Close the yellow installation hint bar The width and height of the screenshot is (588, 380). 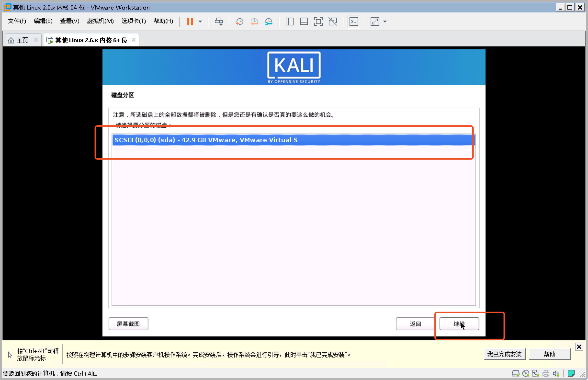[x=579, y=347]
